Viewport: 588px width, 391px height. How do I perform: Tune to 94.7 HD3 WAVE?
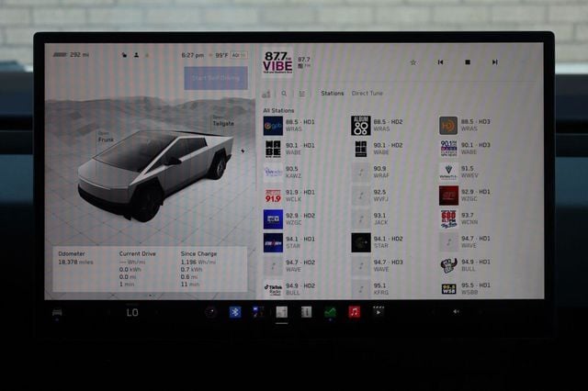pyautogui.click(x=378, y=266)
